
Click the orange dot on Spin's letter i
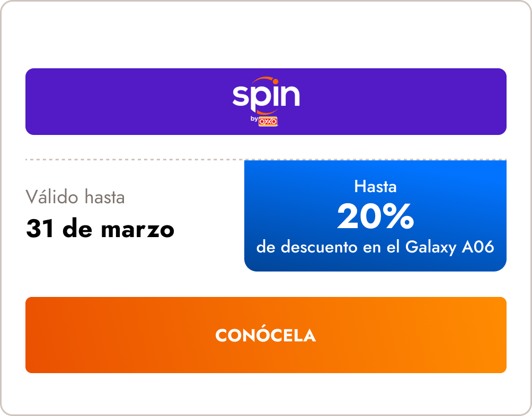pyautogui.click(x=276, y=82)
